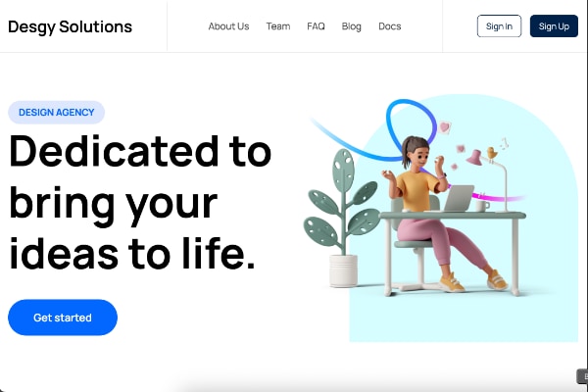Image resolution: width=588 pixels, height=392 pixels.
Task: Open the dark widget at bottom-right edge
Action: pos(582,376)
